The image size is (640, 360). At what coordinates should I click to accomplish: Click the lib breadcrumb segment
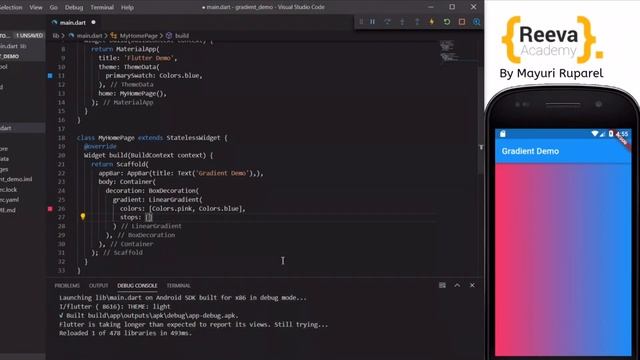56,36
